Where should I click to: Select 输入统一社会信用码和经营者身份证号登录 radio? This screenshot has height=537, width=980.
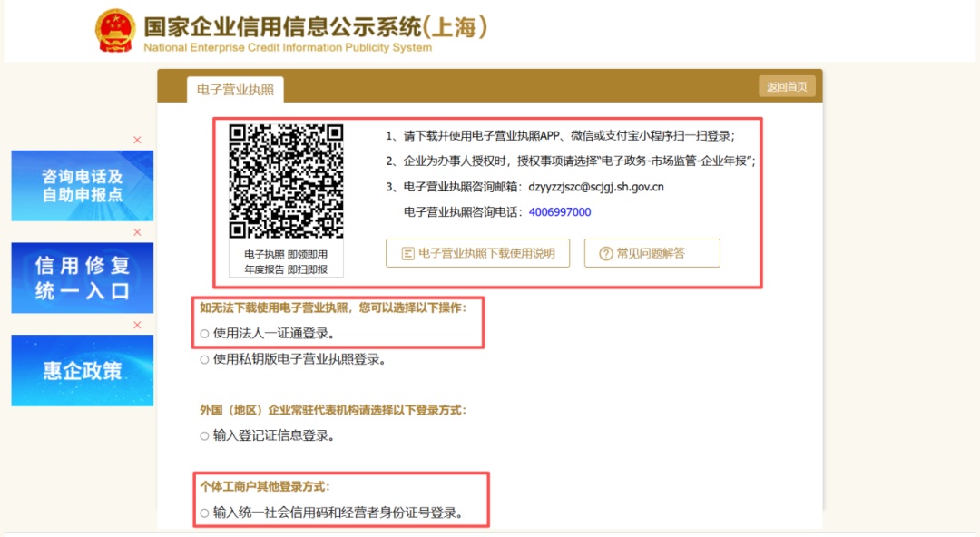point(204,513)
